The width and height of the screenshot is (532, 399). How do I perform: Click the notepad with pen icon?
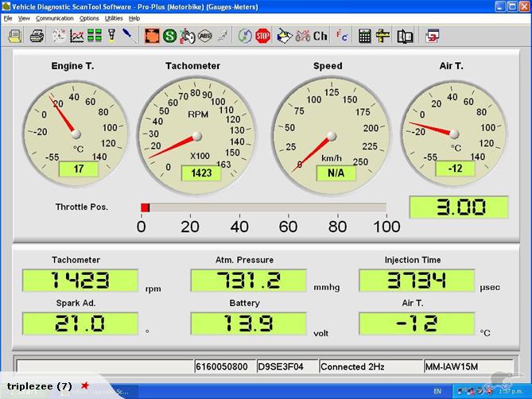(285, 36)
